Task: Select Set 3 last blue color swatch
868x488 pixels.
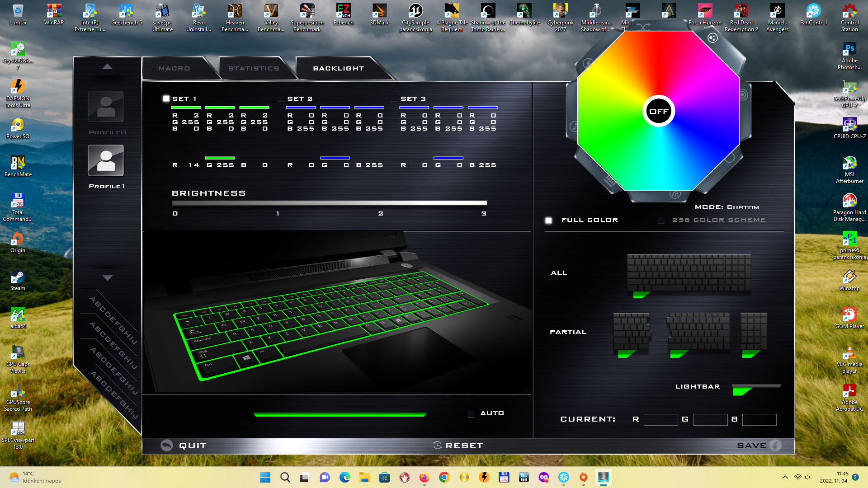Action: (482, 108)
